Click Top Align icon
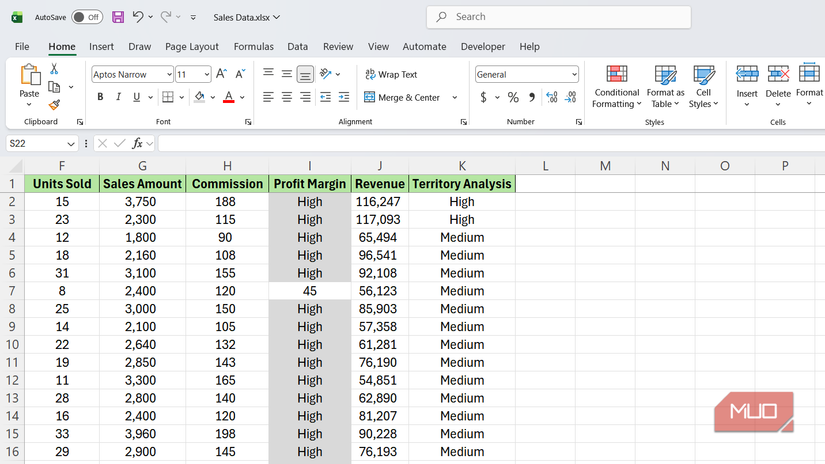The width and height of the screenshot is (825, 464). (x=268, y=74)
